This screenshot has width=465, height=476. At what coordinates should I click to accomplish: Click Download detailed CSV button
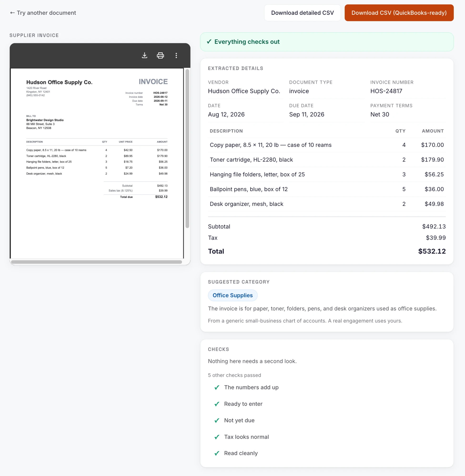(x=302, y=13)
